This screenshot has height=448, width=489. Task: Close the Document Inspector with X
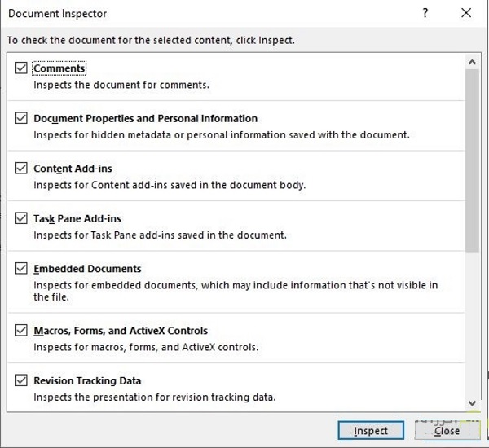pyautogui.click(x=466, y=13)
